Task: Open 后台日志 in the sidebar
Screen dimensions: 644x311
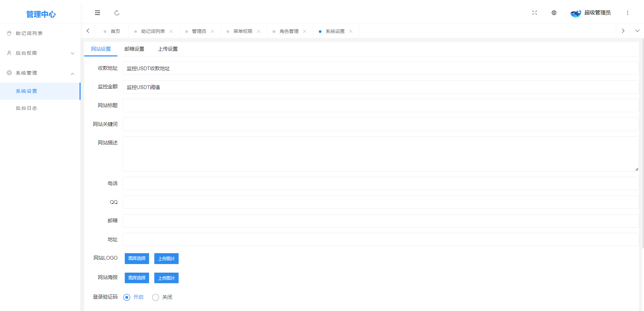Action: [x=27, y=108]
